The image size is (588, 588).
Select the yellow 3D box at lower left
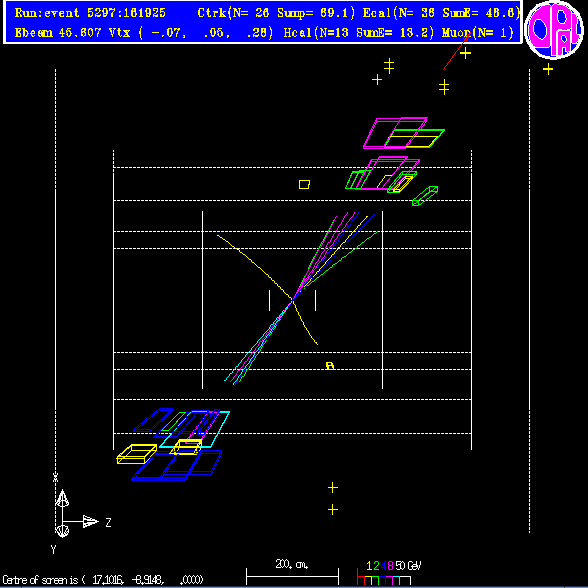(136, 454)
